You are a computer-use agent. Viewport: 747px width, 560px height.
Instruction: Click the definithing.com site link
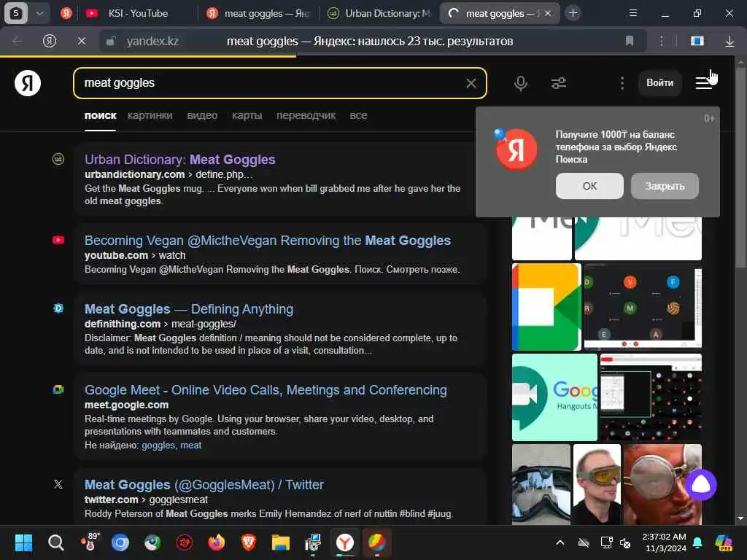pyautogui.click(x=123, y=324)
